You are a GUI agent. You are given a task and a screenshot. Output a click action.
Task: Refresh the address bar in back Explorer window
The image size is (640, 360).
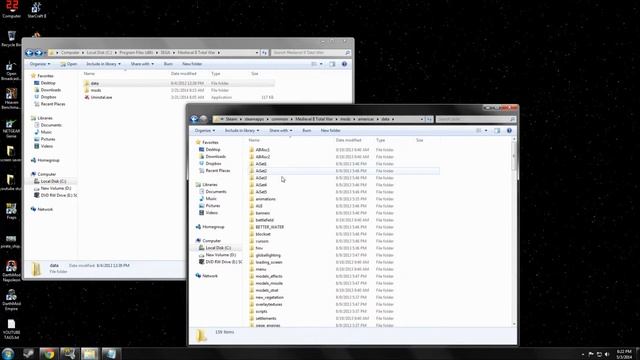coord(264,53)
